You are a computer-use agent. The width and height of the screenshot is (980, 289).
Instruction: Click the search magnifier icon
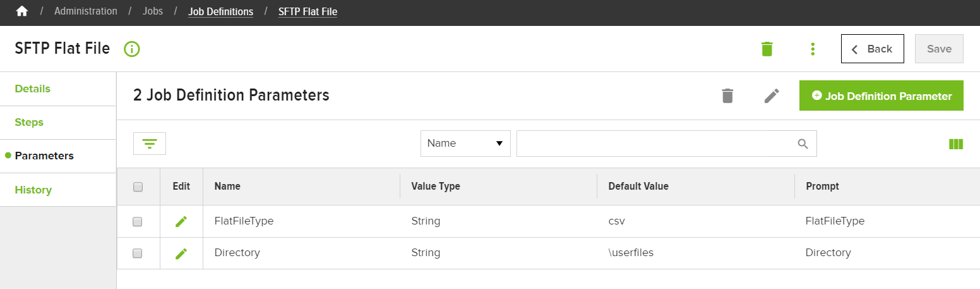[x=803, y=144]
